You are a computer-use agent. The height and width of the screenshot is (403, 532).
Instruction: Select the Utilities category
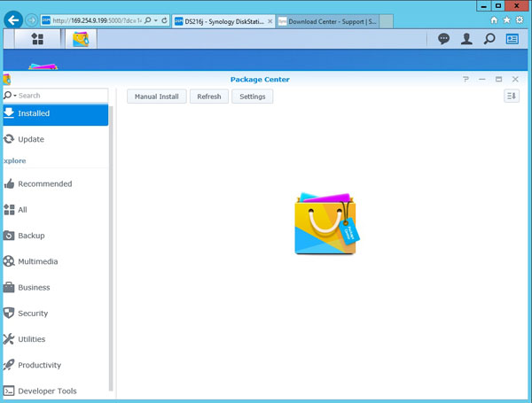(56, 339)
